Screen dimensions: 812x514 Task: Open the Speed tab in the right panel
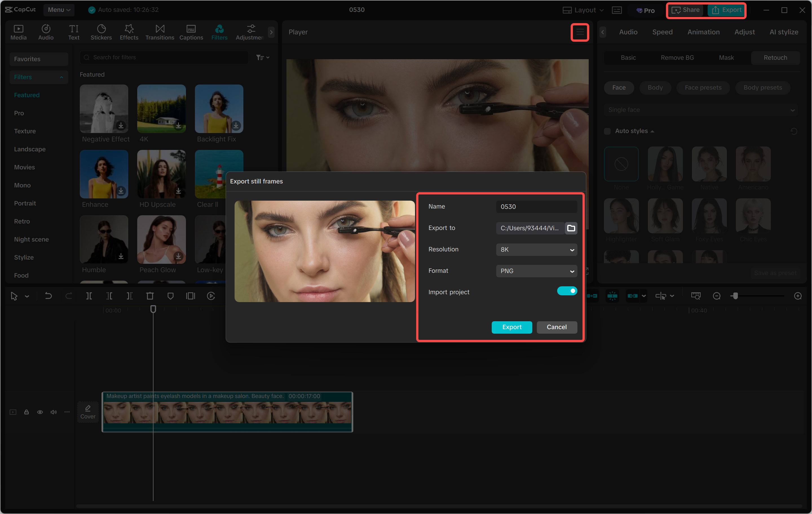click(662, 32)
